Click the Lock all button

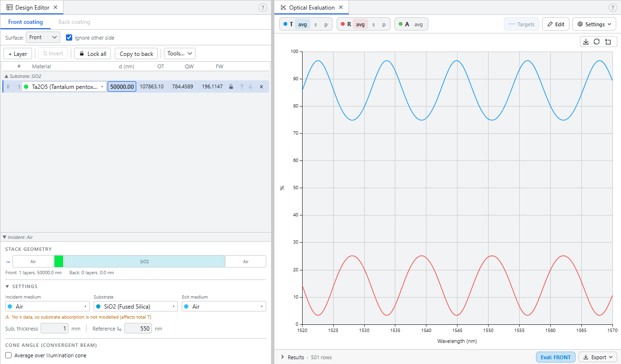[93, 54]
